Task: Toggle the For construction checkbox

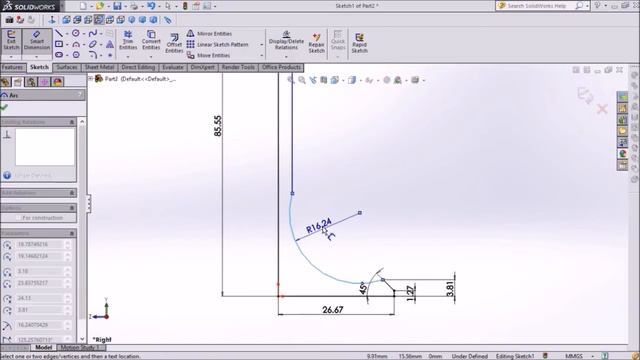Action: [x=18, y=218]
